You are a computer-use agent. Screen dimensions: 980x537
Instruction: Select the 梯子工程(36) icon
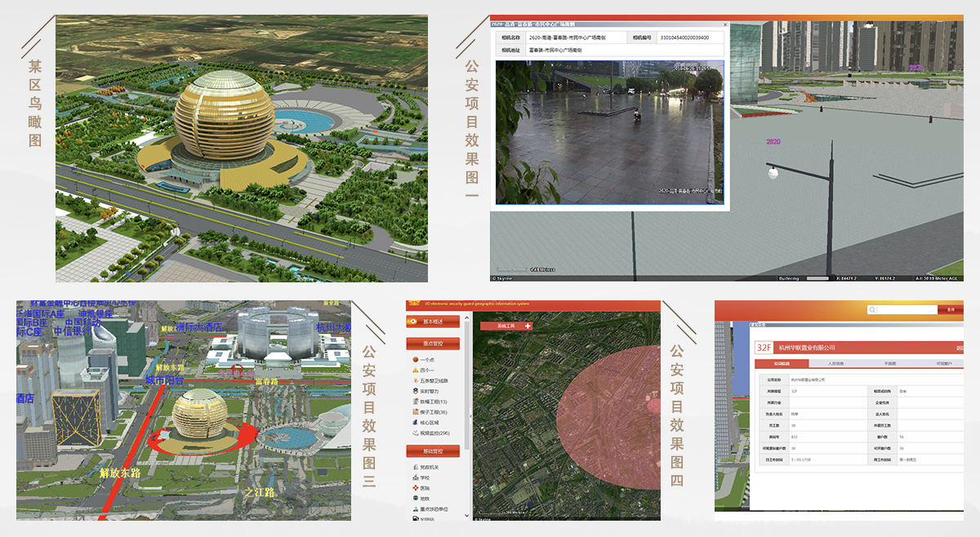(x=415, y=412)
